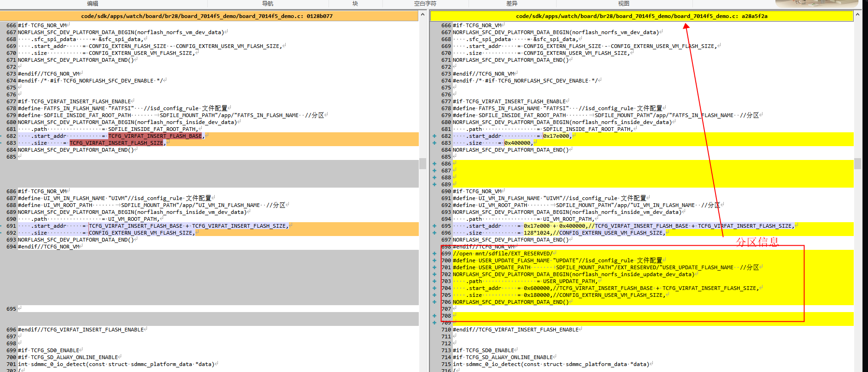Click left line 691 .start_addr expression
The width and height of the screenshot is (868, 372).
click(x=189, y=226)
